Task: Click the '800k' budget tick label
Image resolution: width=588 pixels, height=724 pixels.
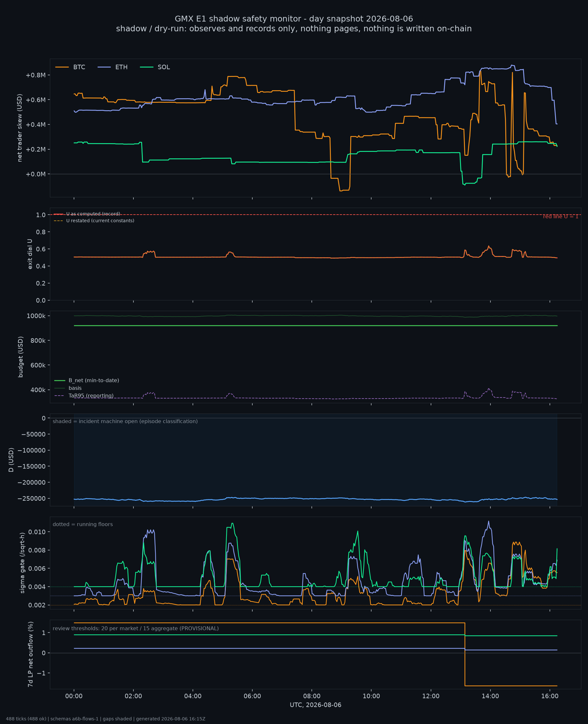Action: (38, 340)
